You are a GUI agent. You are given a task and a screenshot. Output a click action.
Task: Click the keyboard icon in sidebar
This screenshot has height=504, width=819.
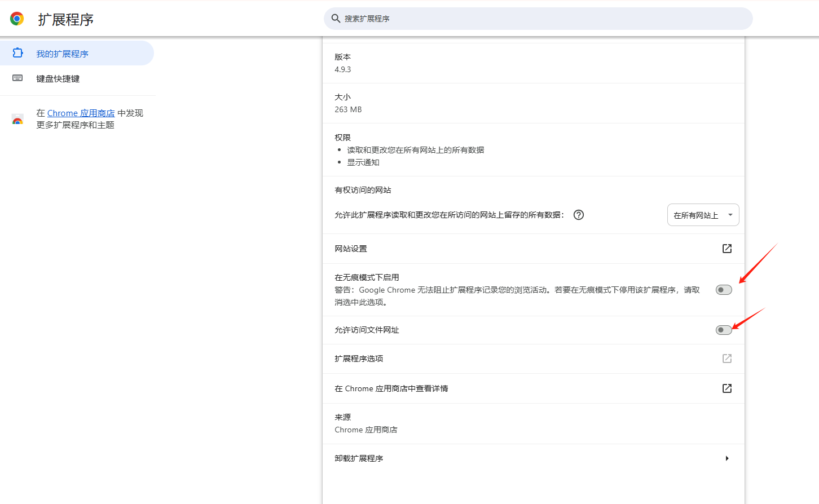17,78
